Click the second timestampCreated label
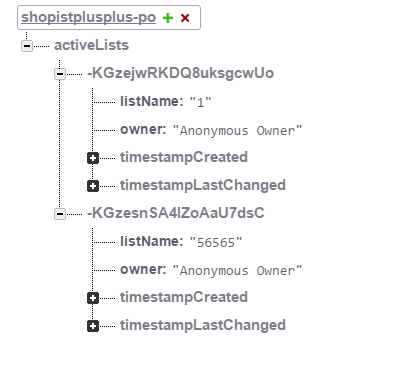 click(x=184, y=297)
